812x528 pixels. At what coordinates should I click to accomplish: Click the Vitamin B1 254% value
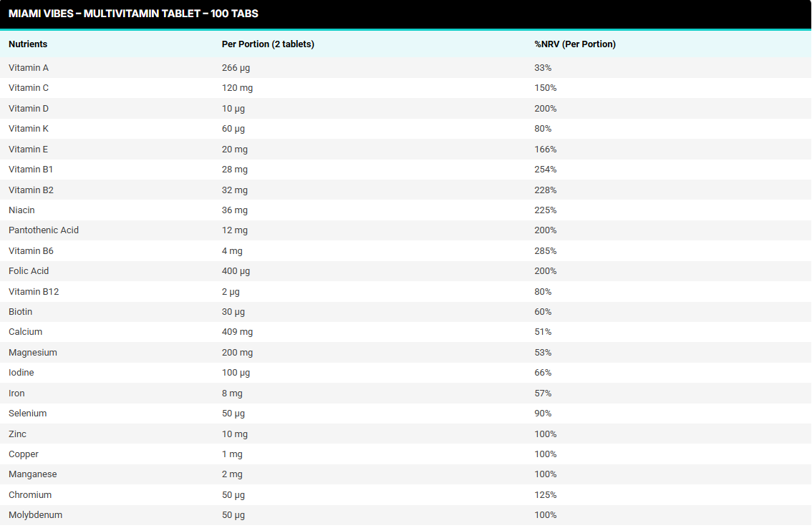(x=545, y=170)
